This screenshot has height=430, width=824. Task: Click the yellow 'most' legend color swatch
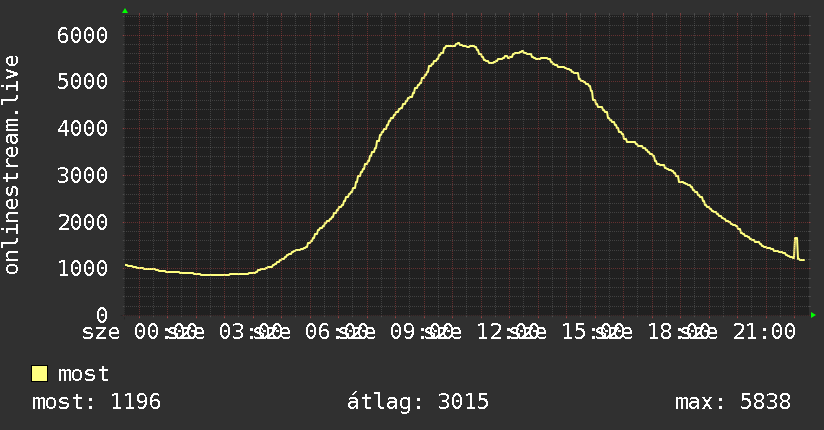point(39,373)
